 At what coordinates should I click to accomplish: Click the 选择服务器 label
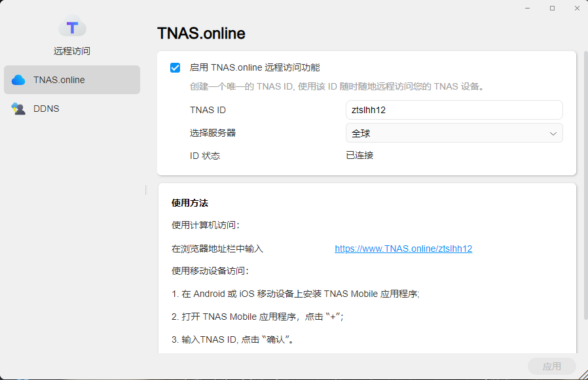point(213,133)
